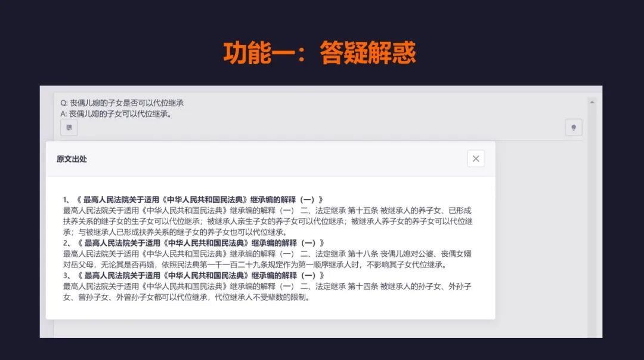Click the 第十五条 养子女 excerpt paragraph

tap(268, 221)
